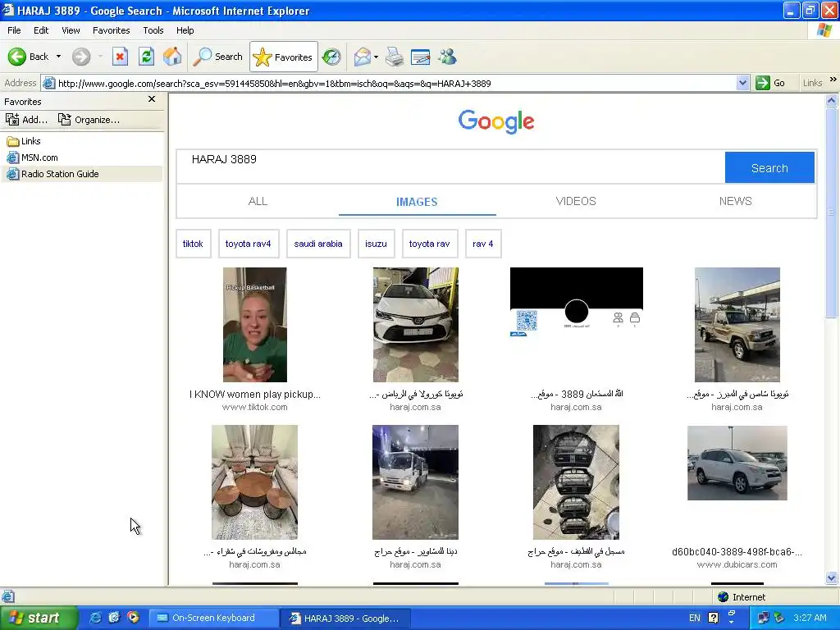Click the Edit page toolbar icon
Viewport: 840px width, 630px height.
click(421, 57)
